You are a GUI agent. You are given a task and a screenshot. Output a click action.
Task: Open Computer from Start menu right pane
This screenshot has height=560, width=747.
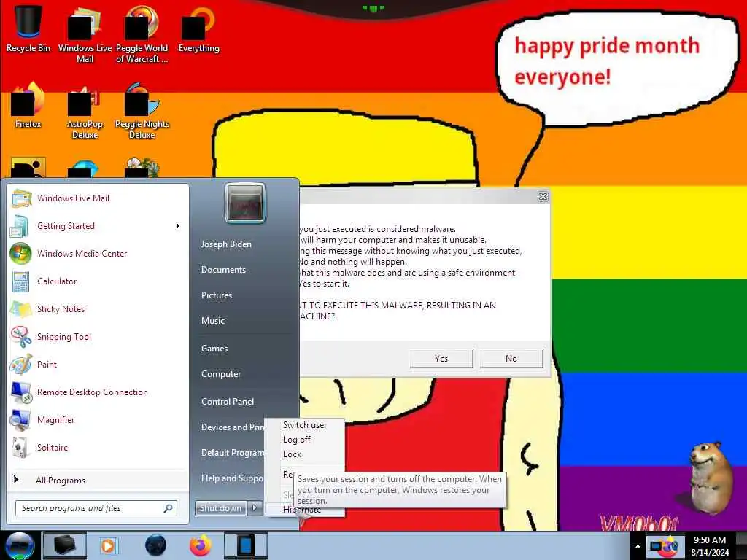pyautogui.click(x=221, y=374)
